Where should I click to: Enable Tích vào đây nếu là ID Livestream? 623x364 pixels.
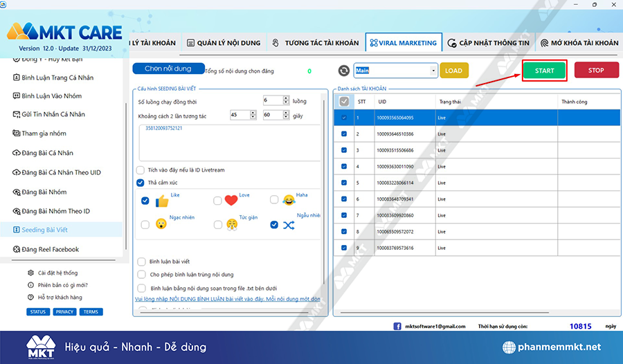coord(141,170)
